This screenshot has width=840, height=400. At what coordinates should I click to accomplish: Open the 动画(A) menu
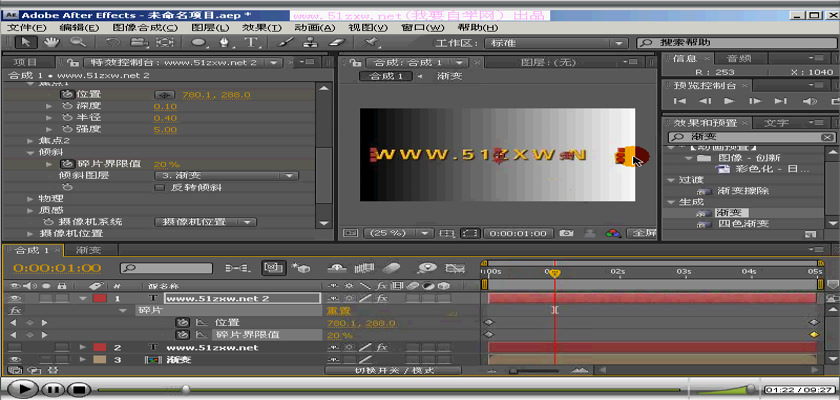(x=314, y=28)
